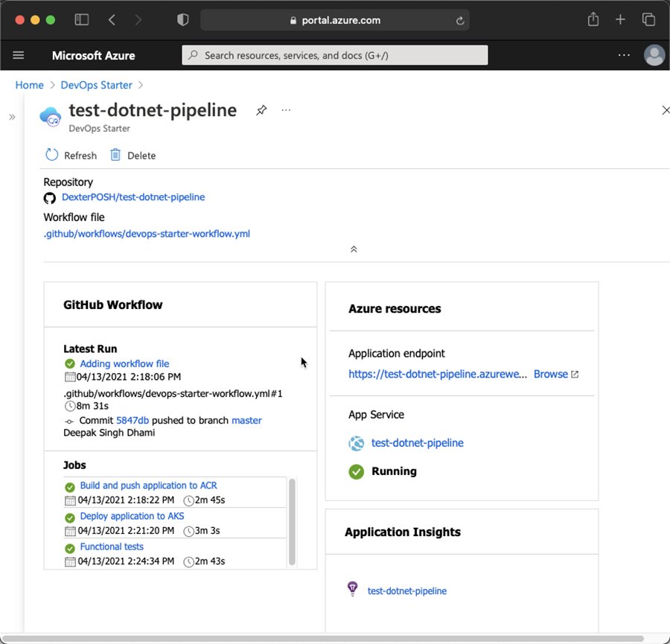The image size is (670, 644).
Task: Click the Azure search resources field
Action: coord(335,55)
